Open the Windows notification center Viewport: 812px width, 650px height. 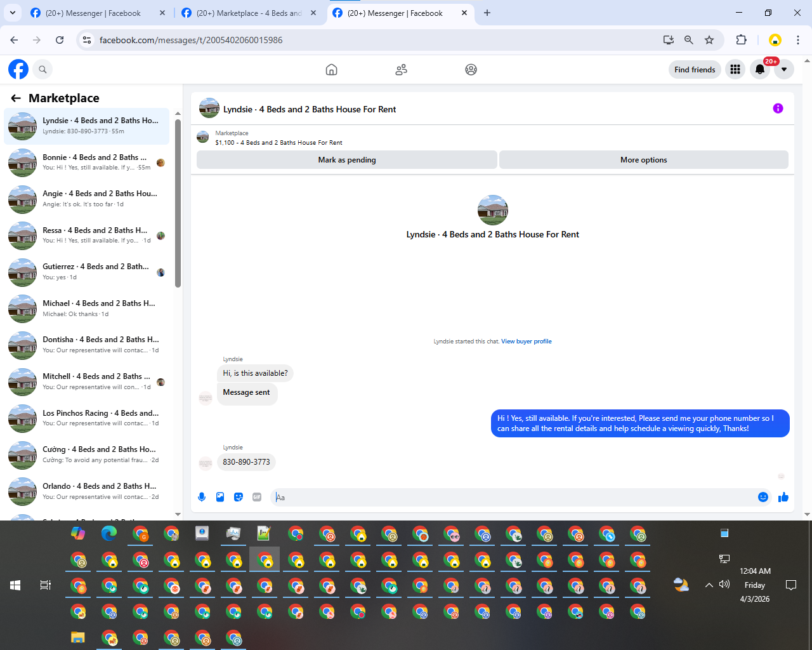point(791,585)
